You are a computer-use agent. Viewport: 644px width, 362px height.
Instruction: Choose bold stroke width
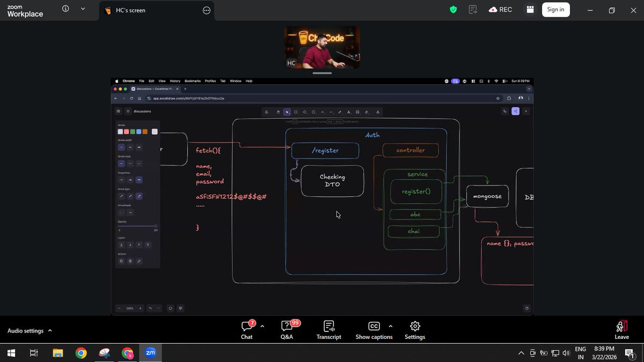pyautogui.click(x=130, y=147)
